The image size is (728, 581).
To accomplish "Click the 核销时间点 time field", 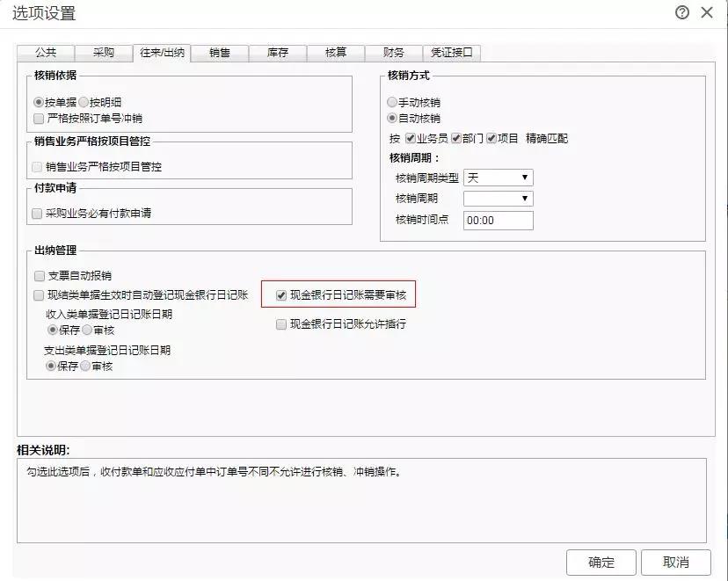I will click(x=498, y=221).
